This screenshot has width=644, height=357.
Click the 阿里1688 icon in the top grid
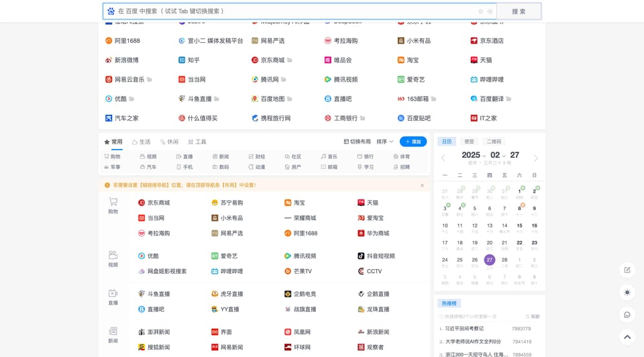pyautogui.click(x=109, y=41)
